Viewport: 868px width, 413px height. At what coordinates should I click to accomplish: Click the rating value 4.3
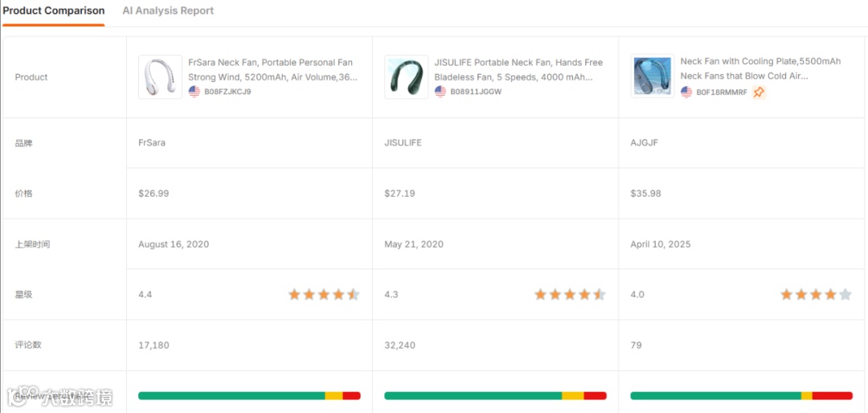[391, 295]
